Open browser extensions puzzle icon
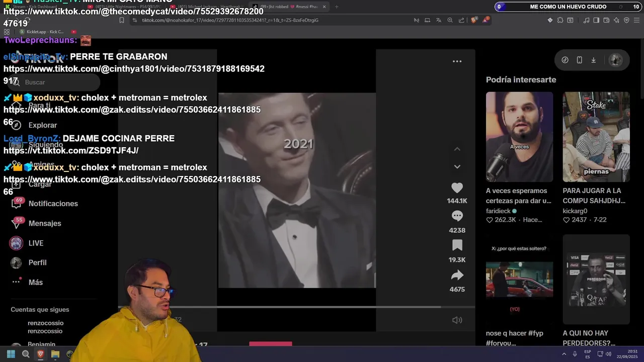The width and height of the screenshot is (644, 362). pos(560,20)
